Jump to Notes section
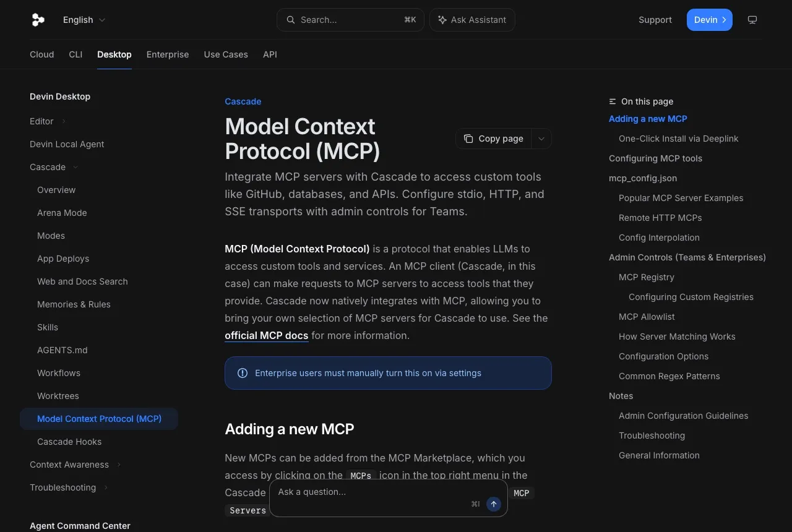 click(621, 396)
